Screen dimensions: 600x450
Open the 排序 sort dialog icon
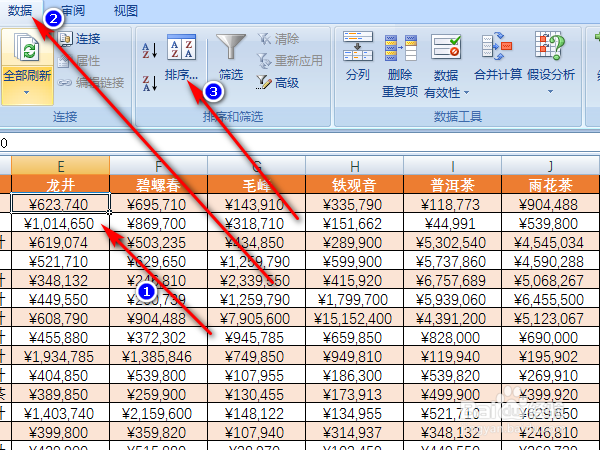pos(181,47)
